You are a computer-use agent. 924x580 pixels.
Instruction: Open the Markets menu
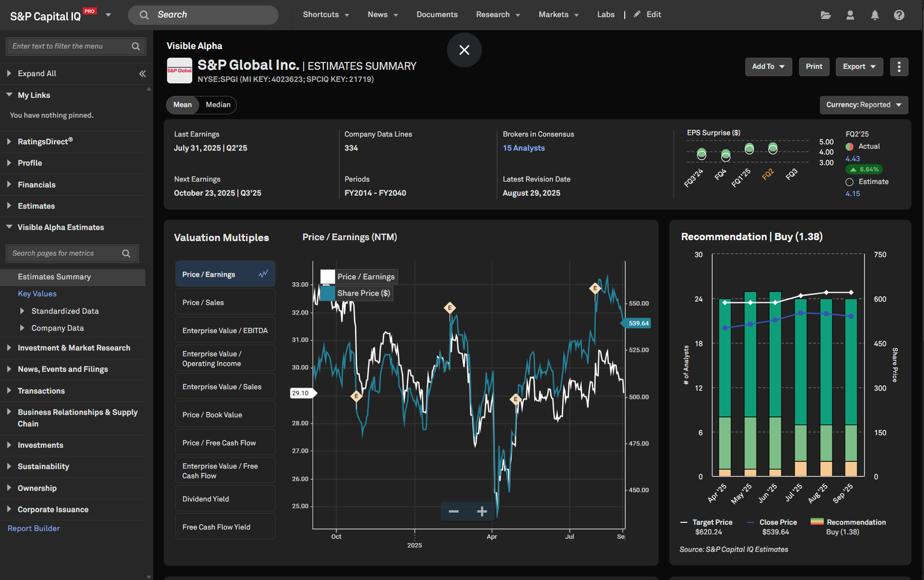(x=558, y=14)
